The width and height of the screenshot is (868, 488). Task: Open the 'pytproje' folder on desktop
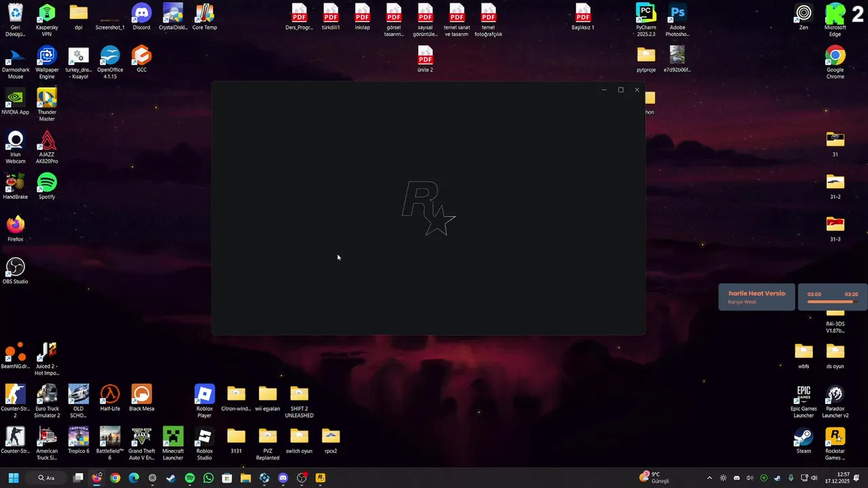coord(646,59)
